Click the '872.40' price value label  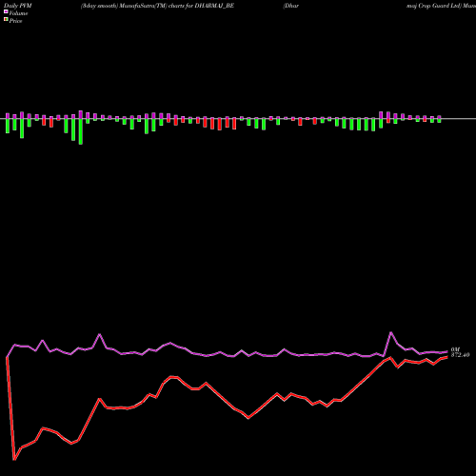tap(460, 355)
